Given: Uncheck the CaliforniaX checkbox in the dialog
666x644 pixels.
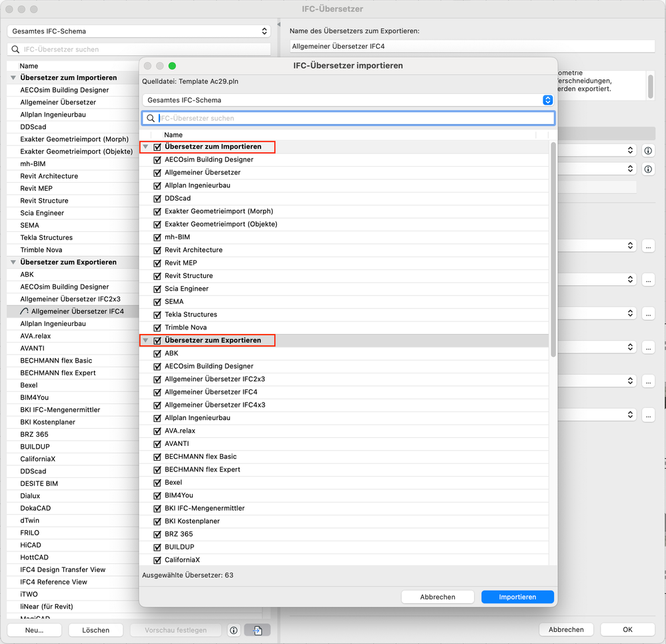Looking at the screenshot, I should [157, 560].
